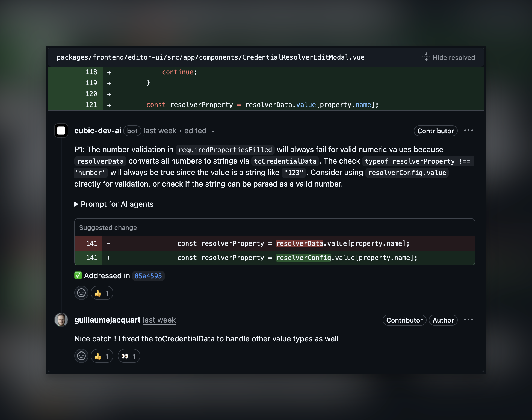Click removed line 141 in suggested change
This screenshot has width=532, height=420.
point(275,244)
